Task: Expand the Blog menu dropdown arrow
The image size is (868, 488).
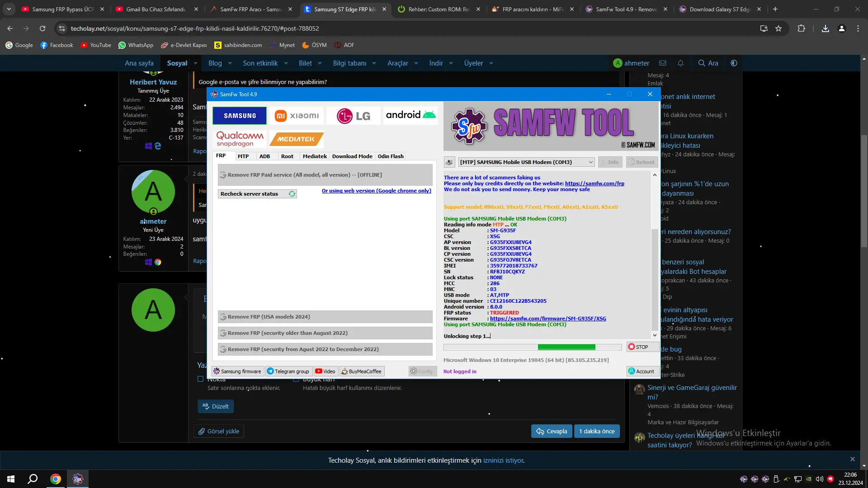Action: click(x=230, y=63)
